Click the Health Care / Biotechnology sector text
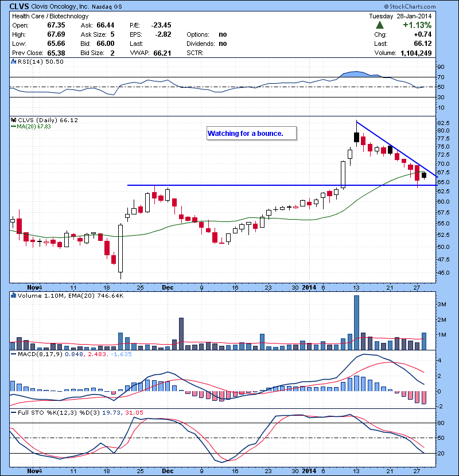 (x=50, y=16)
